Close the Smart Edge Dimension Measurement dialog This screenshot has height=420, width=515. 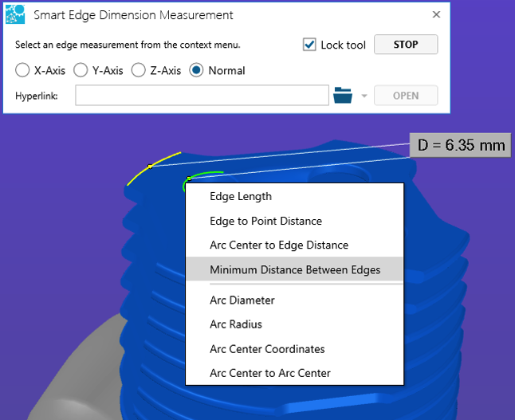(436, 14)
